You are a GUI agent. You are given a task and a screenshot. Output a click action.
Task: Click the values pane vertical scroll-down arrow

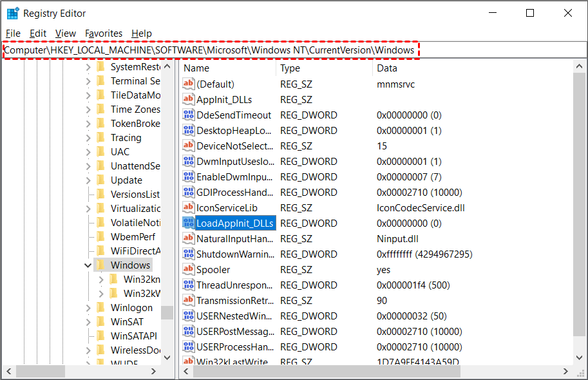[579, 357]
